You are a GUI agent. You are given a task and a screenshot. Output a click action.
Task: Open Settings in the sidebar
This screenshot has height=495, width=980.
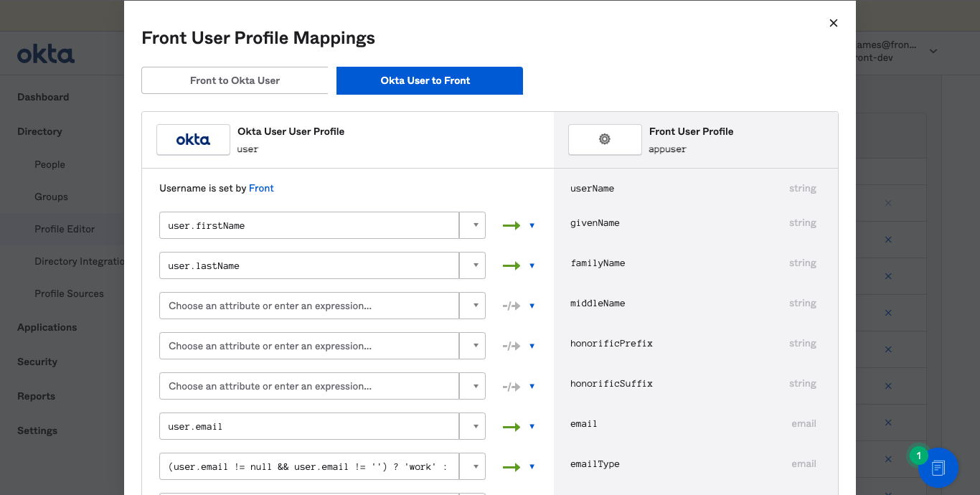[37, 430]
